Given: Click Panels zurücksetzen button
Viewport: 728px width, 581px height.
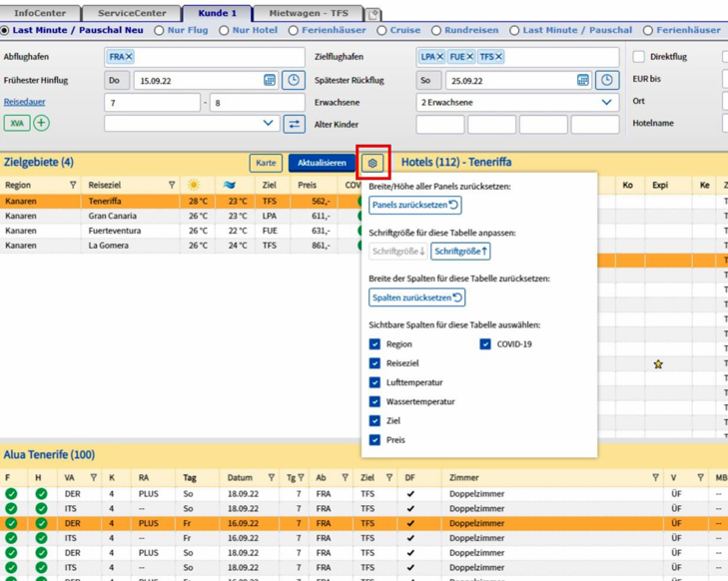Looking at the screenshot, I should [415, 205].
